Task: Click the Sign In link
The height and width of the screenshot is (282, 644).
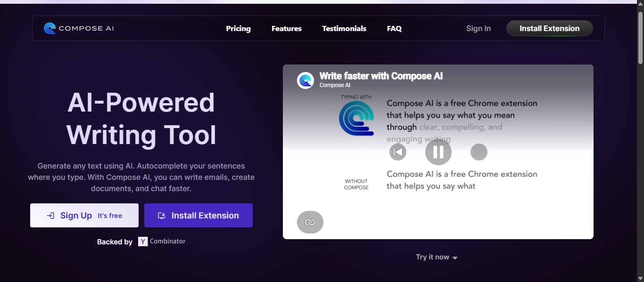Action: (x=478, y=28)
